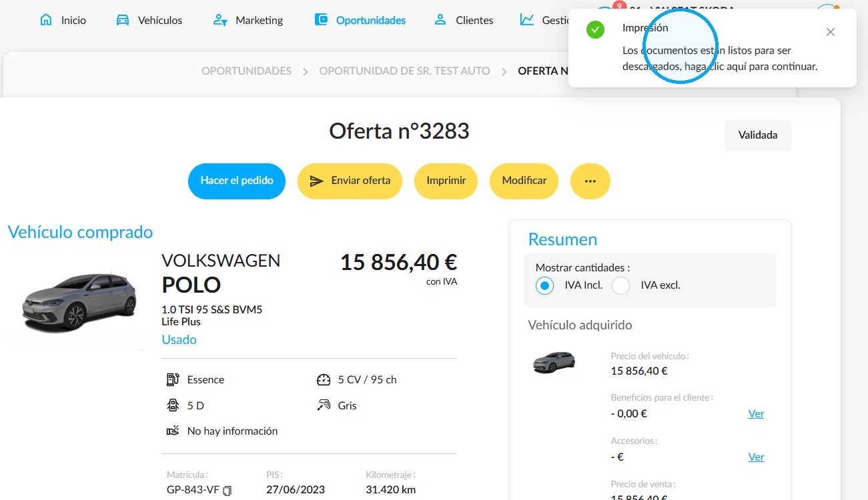Screen dimensions: 868x500
Task: Click the Volkswagen Polo vehicle thumbnail
Action: pos(79,302)
